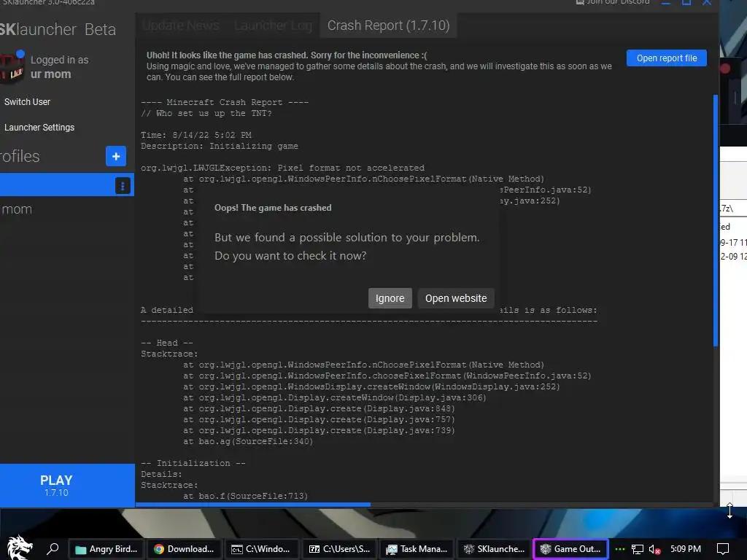747x560 pixels.
Task: Click the ur mom user avatar
Action: (x=12, y=67)
